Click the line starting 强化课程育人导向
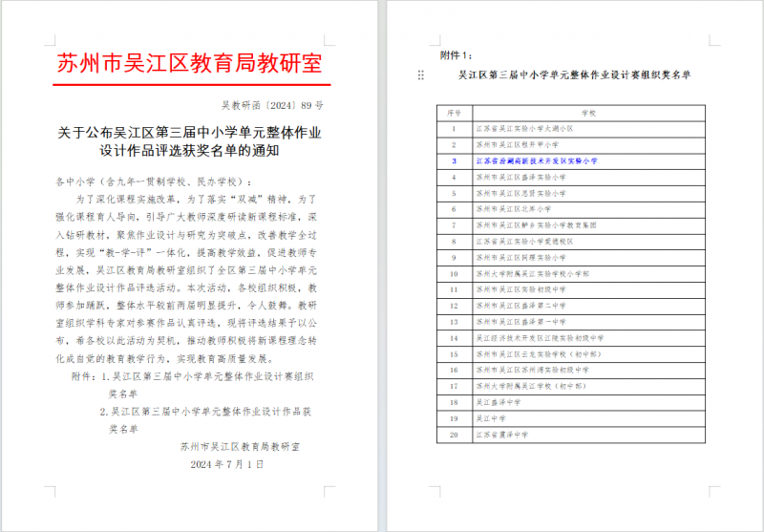Image resolution: width=764 pixels, height=532 pixels. 186,217
